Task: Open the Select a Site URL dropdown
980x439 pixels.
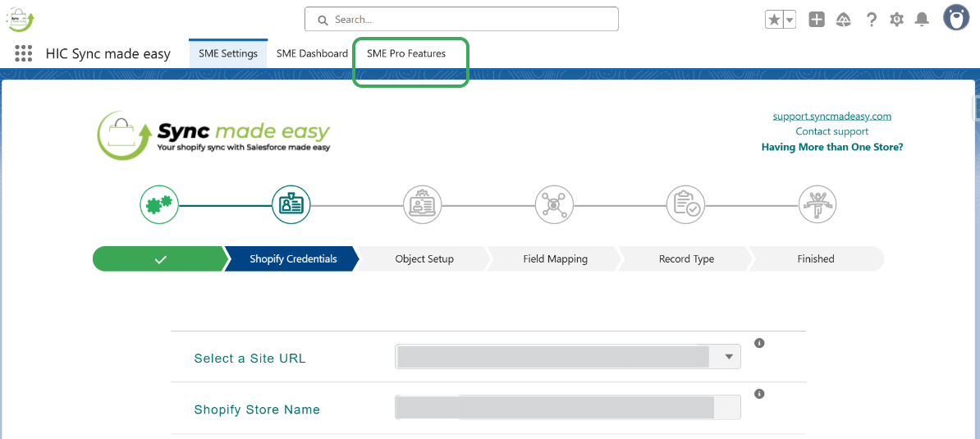Action: (567, 357)
